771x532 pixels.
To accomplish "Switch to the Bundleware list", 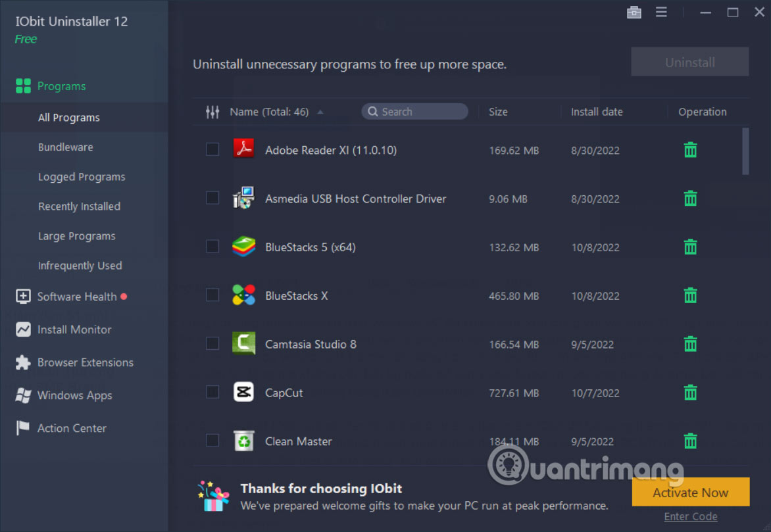I will tap(66, 147).
